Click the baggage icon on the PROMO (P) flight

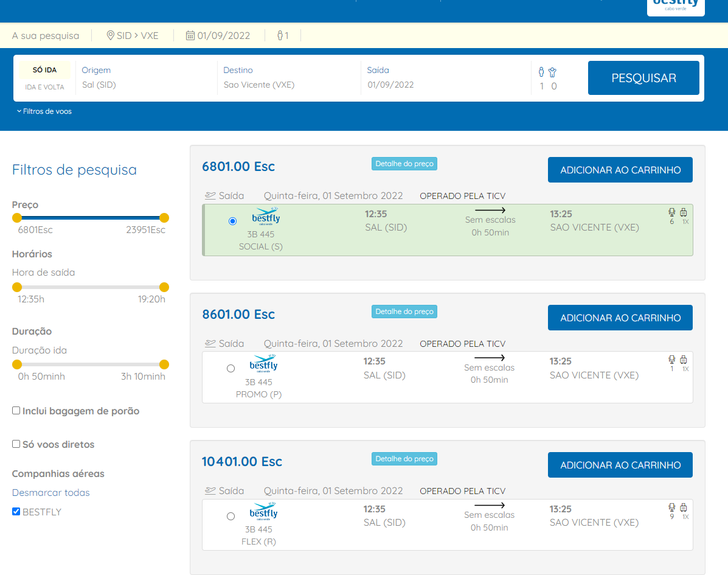(684, 360)
